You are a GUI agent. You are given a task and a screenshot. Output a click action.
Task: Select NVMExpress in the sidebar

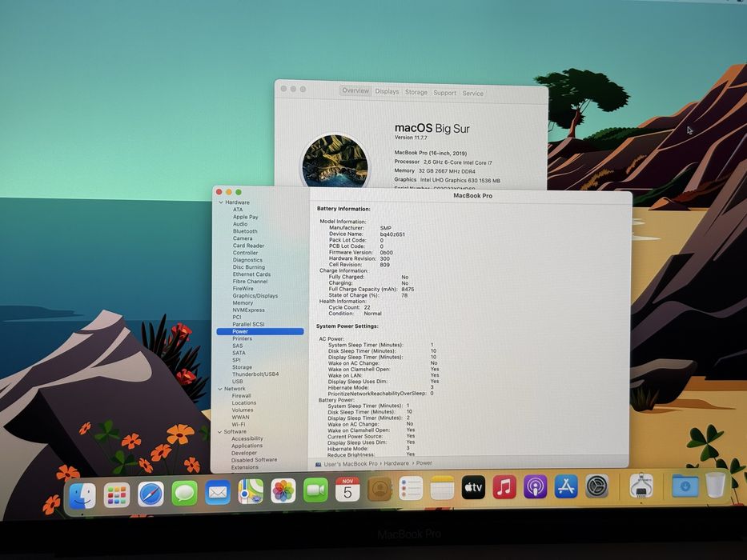(x=248, y=310)
